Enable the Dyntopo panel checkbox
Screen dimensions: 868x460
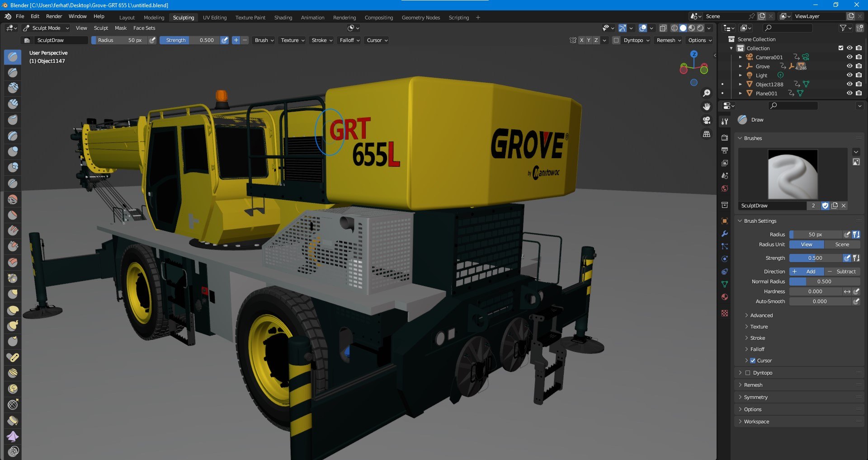click(x=747, y=373)
